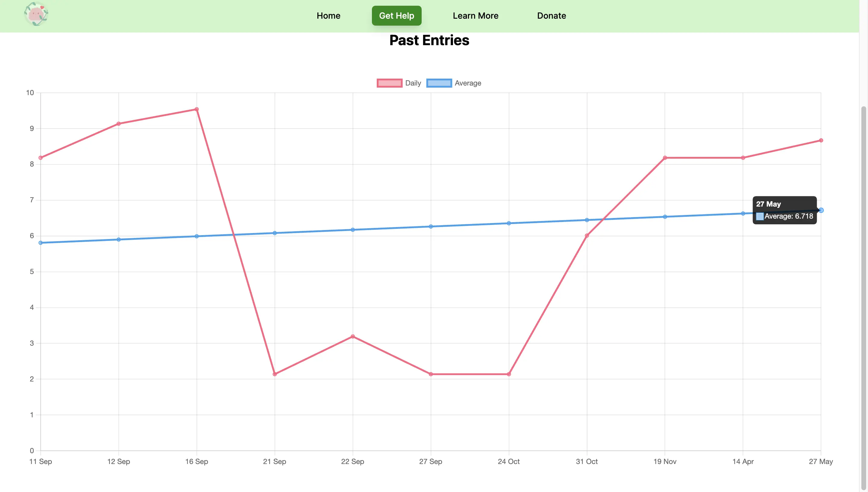This screenshot has width=868, height=492.
Task: Click the site logo icon
Action: tap(36, 14)
